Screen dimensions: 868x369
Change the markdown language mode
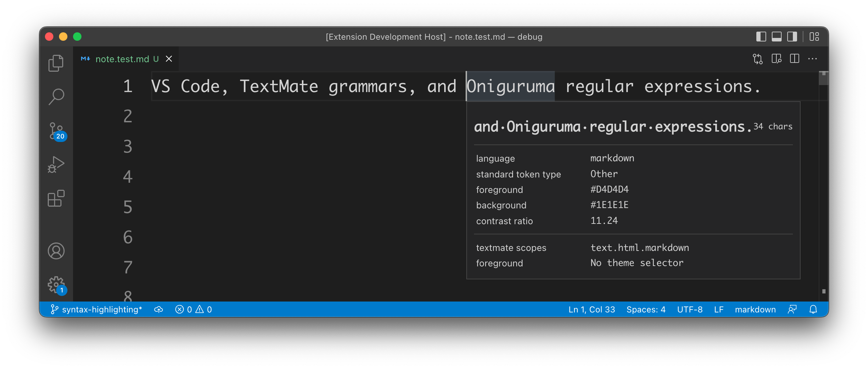click(x=755, y=309)
